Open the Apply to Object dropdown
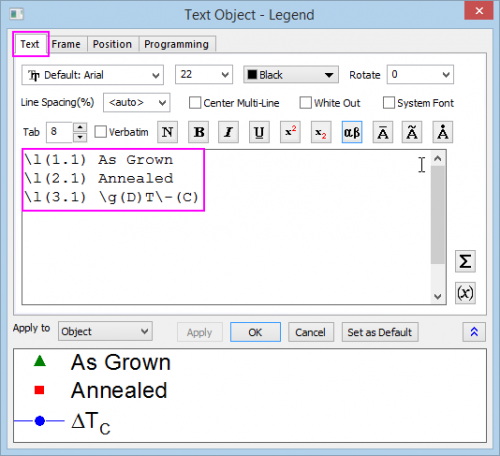This screenshot has height=456, width=500. pyautogui.click(x=105, y=331)
